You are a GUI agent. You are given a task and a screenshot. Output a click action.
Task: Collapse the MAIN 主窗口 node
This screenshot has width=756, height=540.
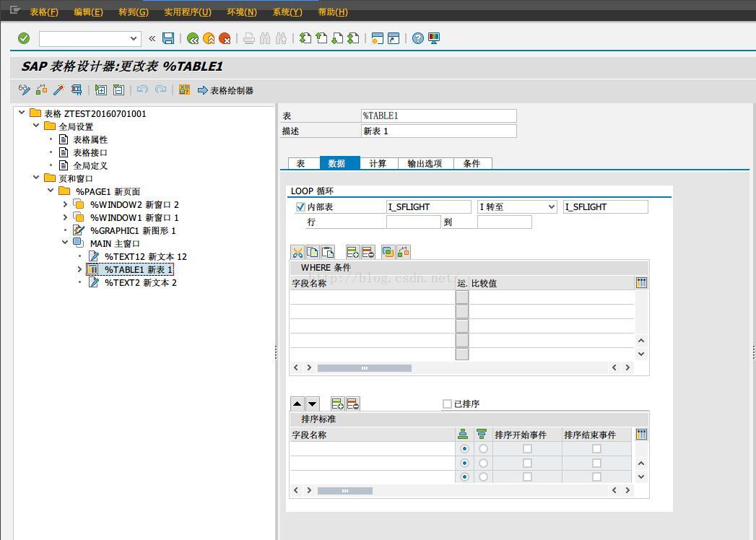coord(65,243)
